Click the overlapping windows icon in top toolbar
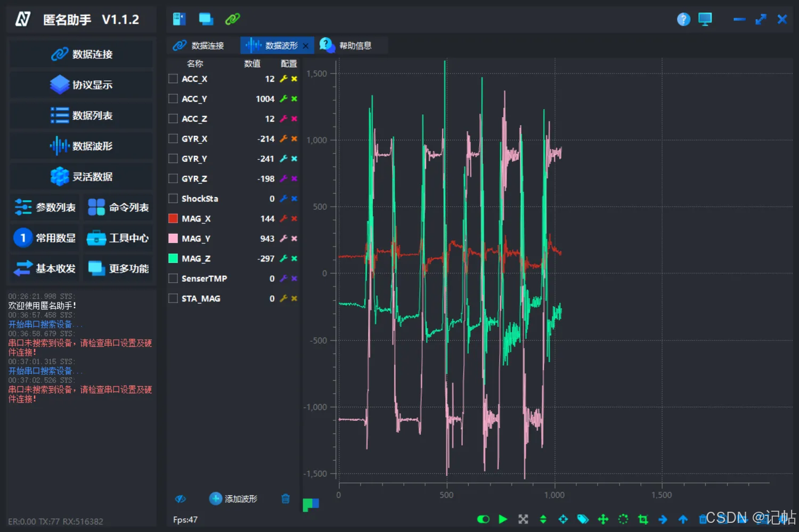 [206, 19]
